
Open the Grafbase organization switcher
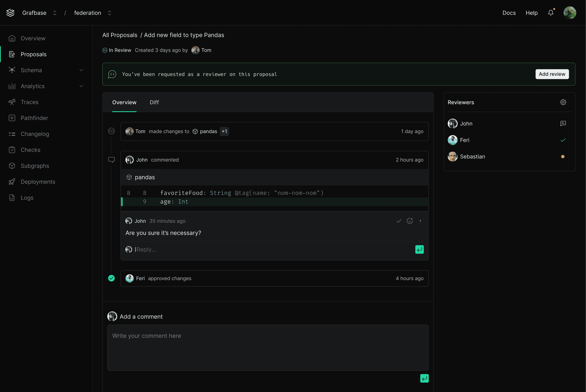(x=54, y=13)
